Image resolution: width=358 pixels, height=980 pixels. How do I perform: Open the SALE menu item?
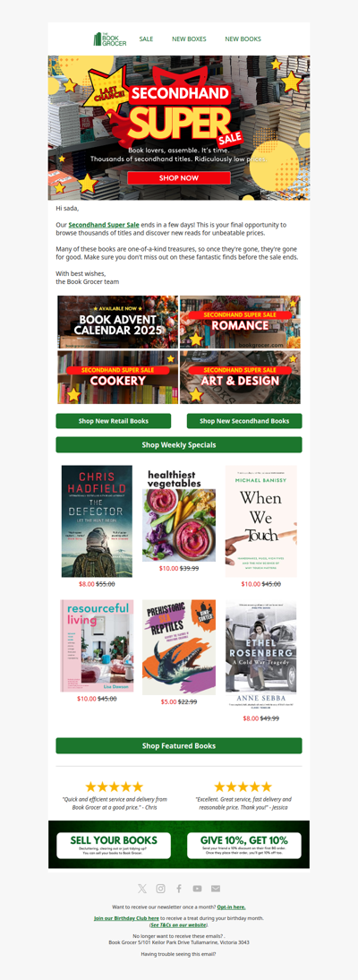[x=146, y=39]
